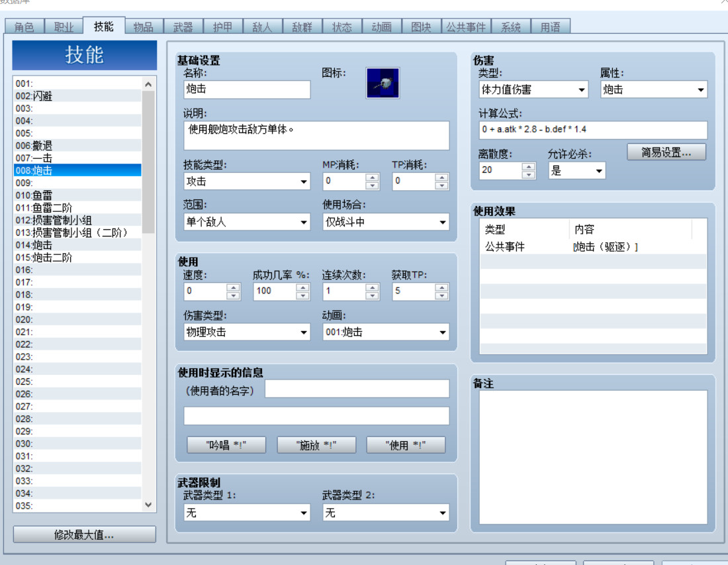Screen dimensions: 728x565
Task: Click the 修改最大值... button
Action: (84, 535)
